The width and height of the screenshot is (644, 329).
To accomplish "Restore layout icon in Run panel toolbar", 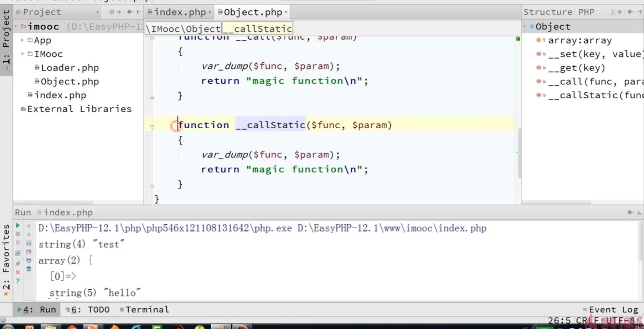I will coord(17,253).
